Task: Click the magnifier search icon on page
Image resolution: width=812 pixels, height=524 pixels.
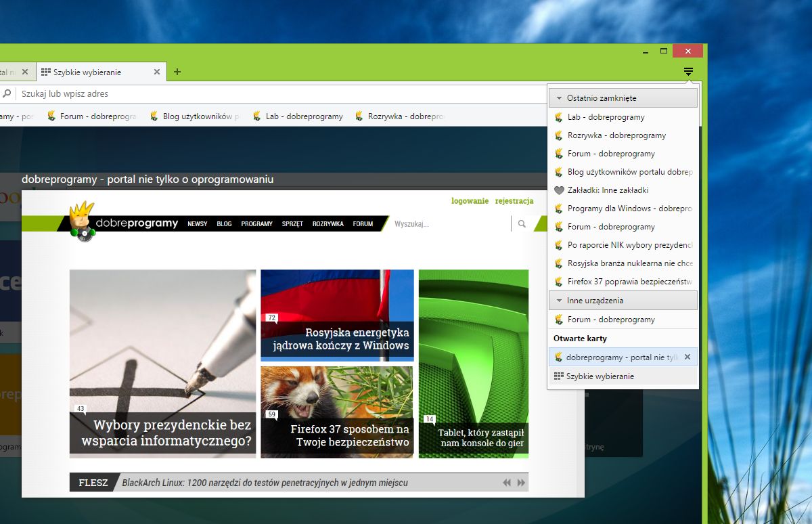Action: coord(522,224)
